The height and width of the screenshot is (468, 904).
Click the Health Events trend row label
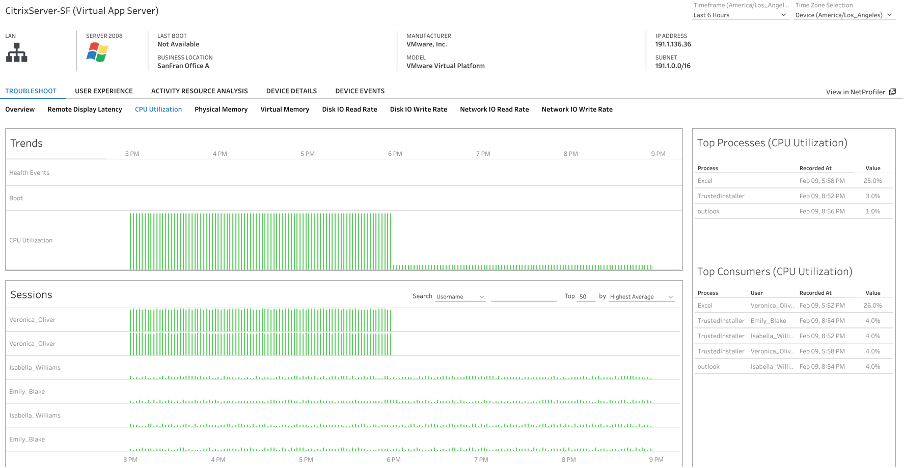coord(29,173)
